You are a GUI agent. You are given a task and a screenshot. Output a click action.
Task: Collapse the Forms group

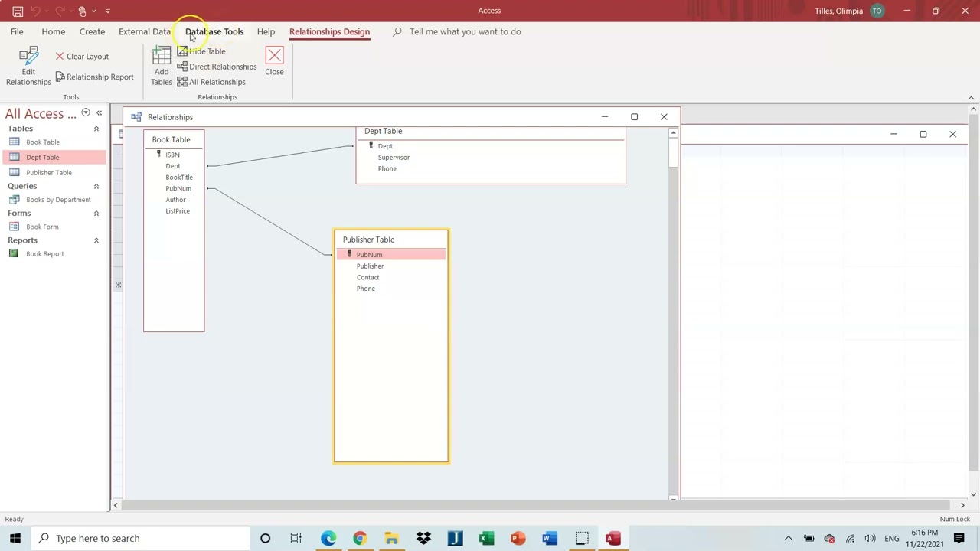96,214
